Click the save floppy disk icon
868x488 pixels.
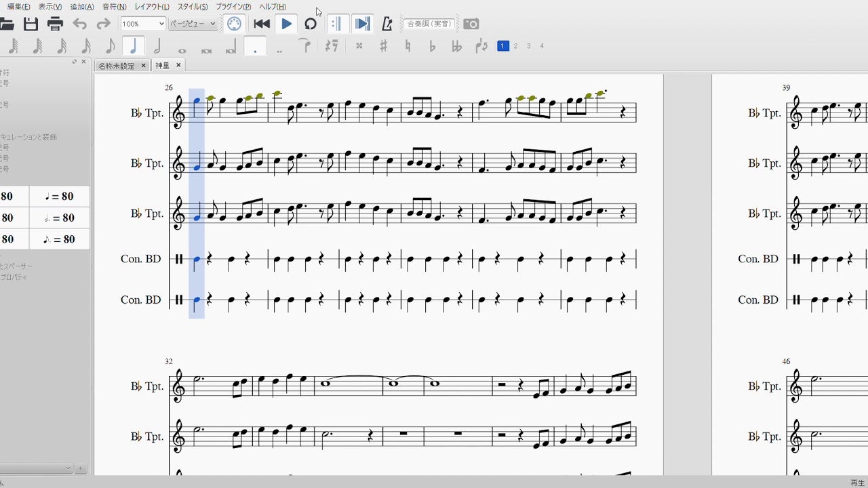31,24
